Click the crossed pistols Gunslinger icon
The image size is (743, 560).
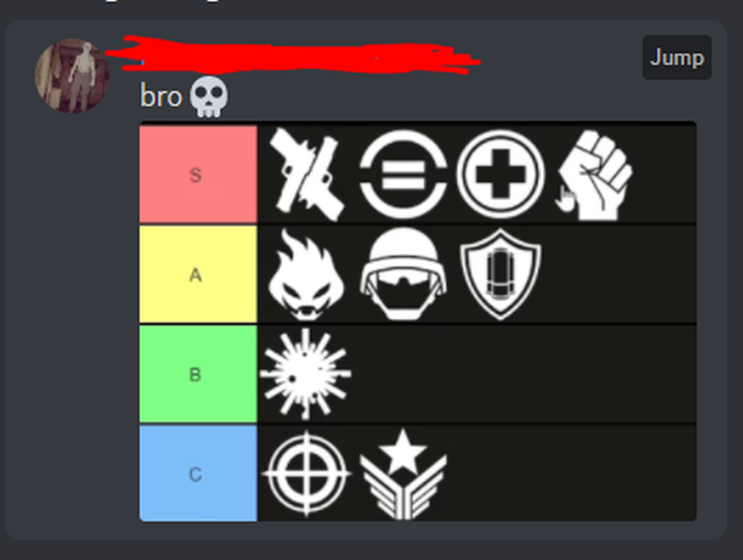click(x=307, y=174)
